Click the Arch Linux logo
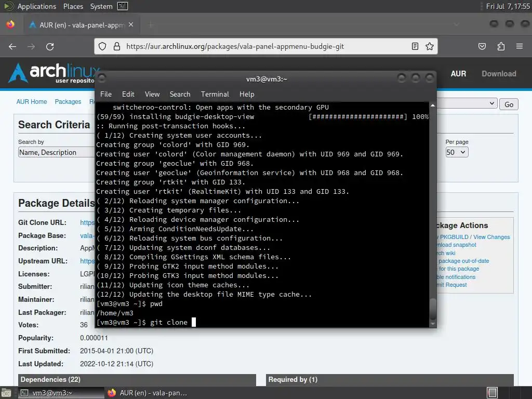 54,73
